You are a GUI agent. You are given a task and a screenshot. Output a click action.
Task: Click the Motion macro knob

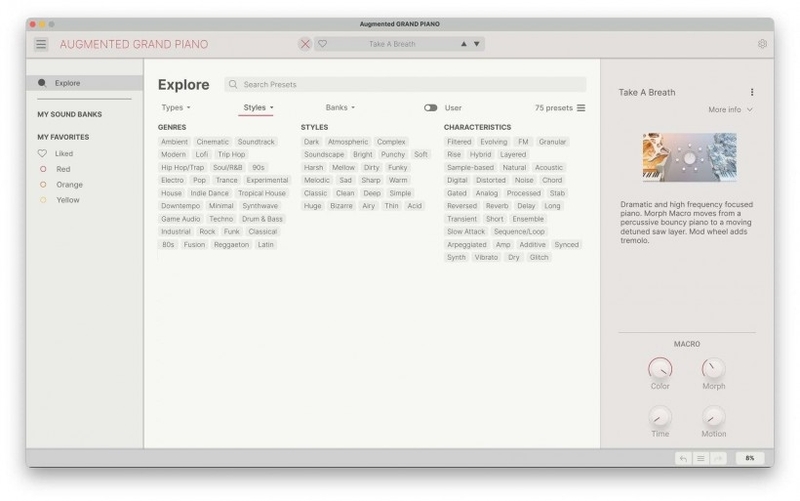(x=713, y=417)
